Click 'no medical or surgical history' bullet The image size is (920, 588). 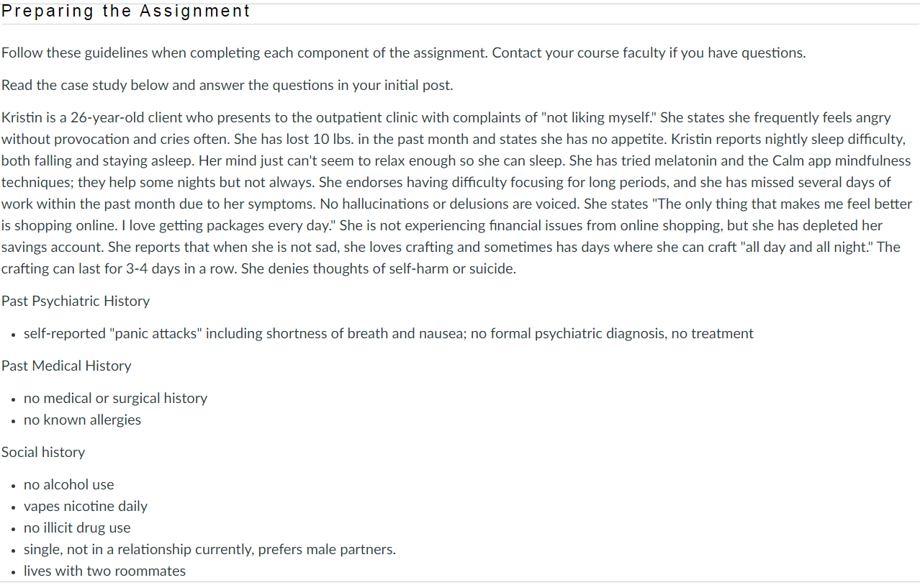click(x=115, y=398)
